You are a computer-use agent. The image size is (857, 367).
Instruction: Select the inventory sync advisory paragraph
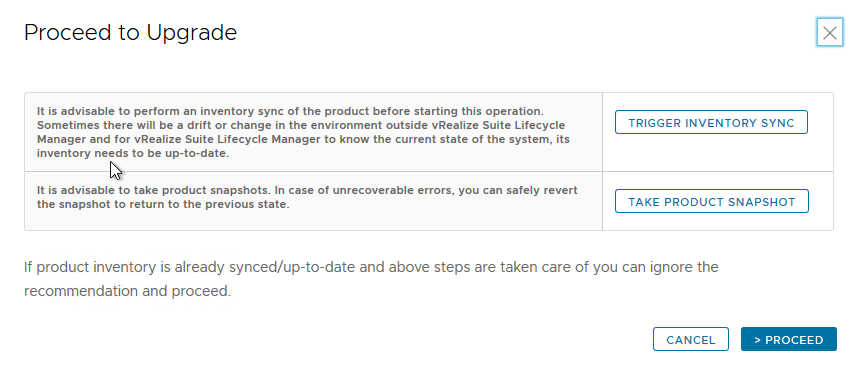point(303,132)
